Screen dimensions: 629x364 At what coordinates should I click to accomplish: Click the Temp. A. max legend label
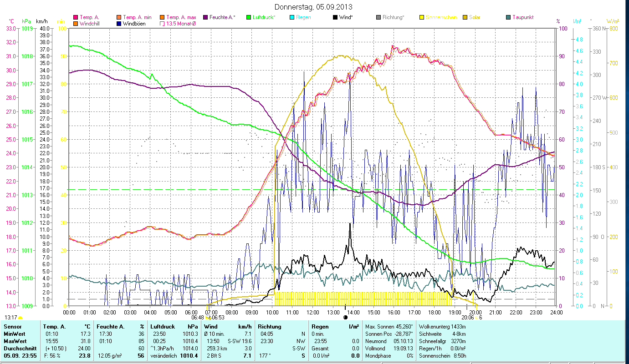coord(181,17)
